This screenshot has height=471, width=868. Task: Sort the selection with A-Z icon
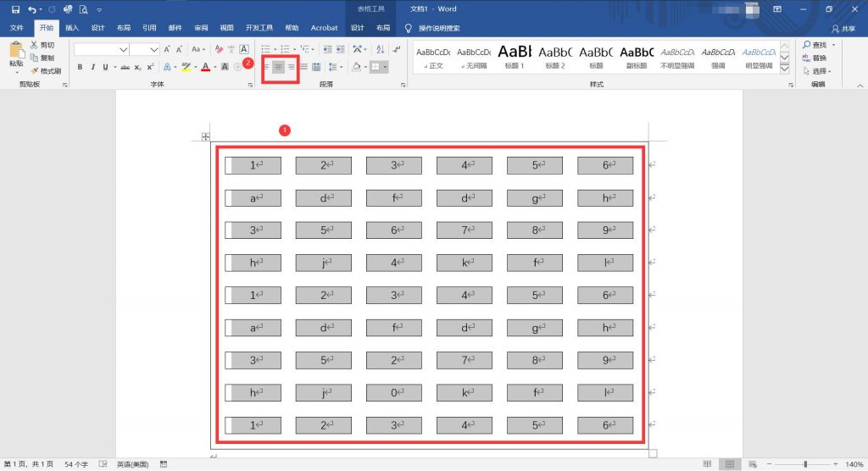(x=381, y=49)
